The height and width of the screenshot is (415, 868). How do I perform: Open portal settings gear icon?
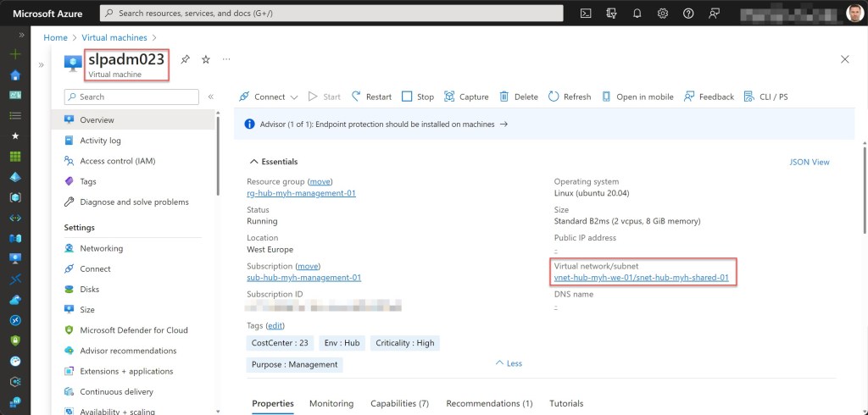point(662,14)
